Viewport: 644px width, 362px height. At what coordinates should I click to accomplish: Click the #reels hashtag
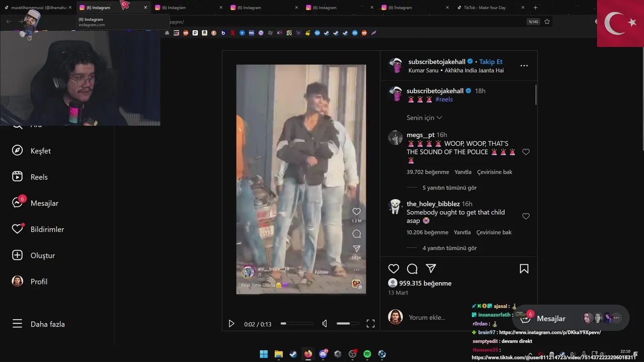444,100
